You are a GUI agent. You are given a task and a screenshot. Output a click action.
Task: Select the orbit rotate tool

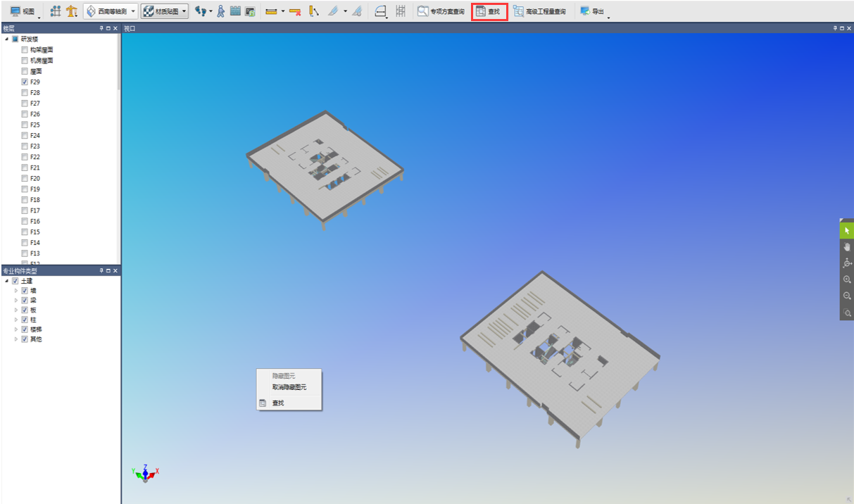click(847, 263)
